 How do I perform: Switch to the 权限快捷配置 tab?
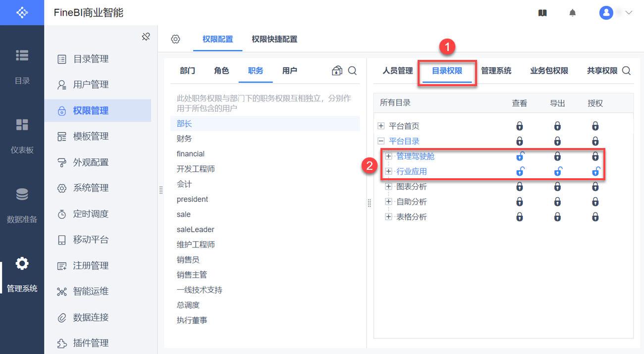tap(274, 39)
